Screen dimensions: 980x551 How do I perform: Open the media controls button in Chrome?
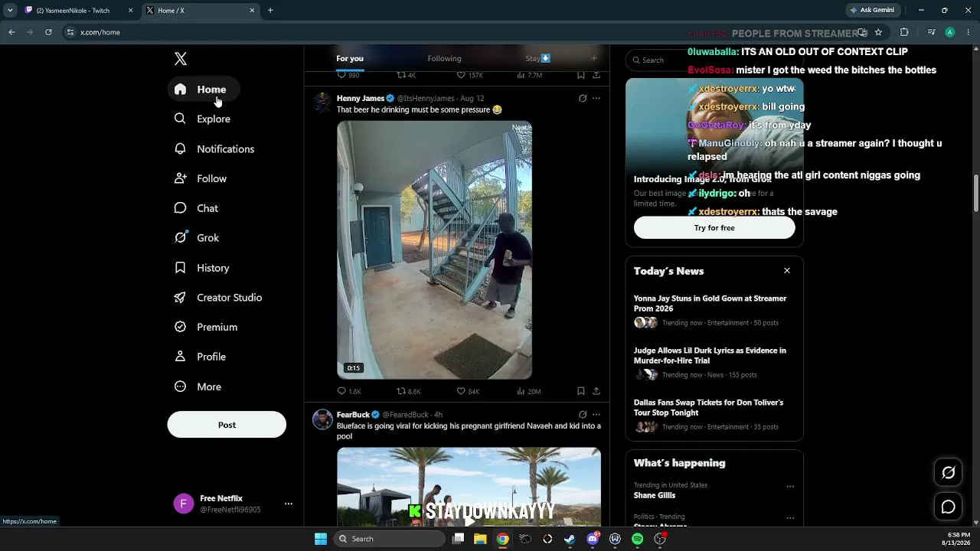click(x=931, y=32)
